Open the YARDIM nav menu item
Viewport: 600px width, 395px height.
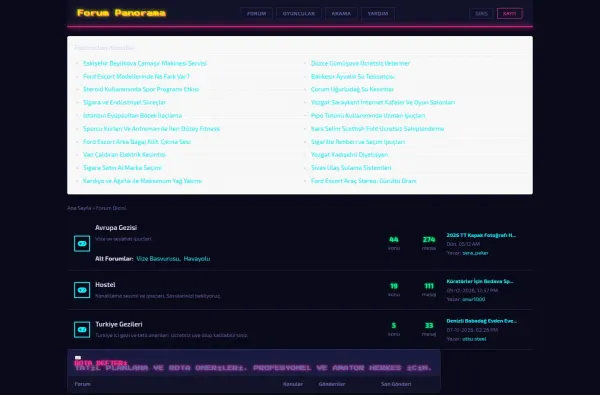pyautogui.click(x=378, y=13)
